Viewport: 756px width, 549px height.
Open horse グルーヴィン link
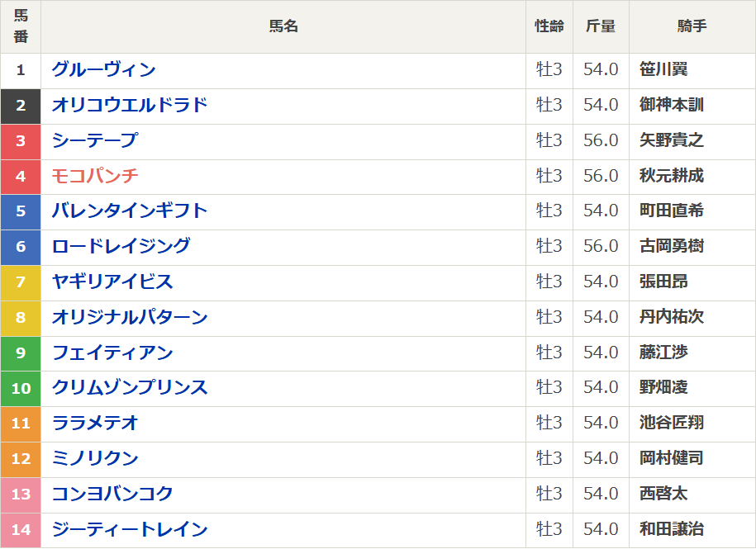[103, 70]
